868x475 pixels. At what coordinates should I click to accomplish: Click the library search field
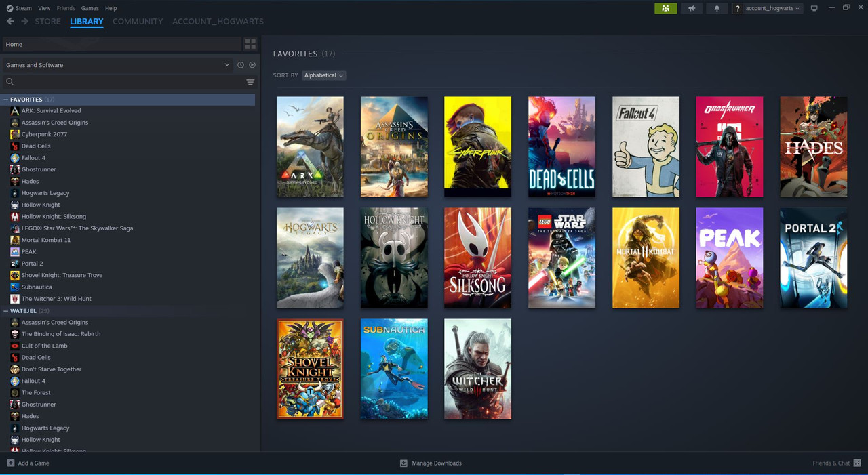tap(122, 82)
